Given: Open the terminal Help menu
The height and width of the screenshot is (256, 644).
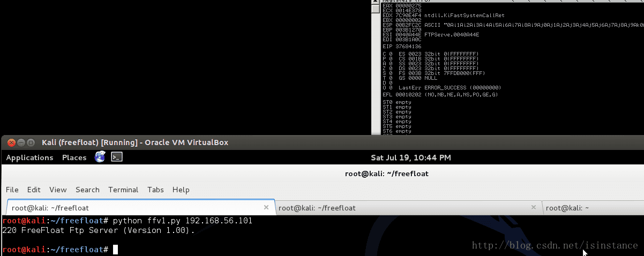Looking at the screenshot, I should (x=181, y=190).
